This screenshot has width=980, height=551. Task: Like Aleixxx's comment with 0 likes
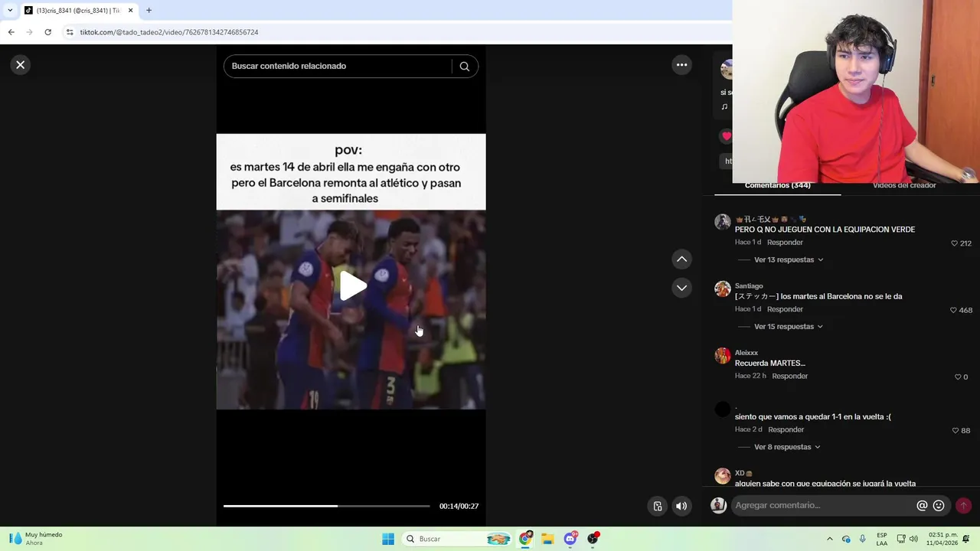click(x=957, y=377)
